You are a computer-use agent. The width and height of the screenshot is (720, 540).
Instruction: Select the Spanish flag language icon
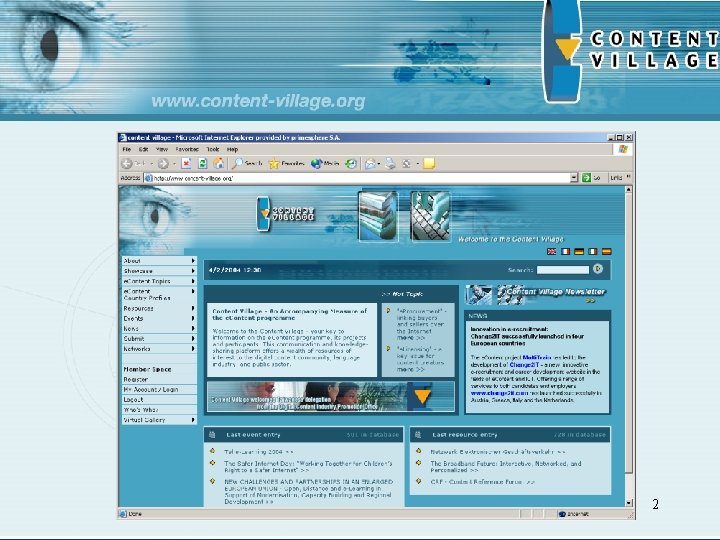pyautogui.click(x=607, y=251)
